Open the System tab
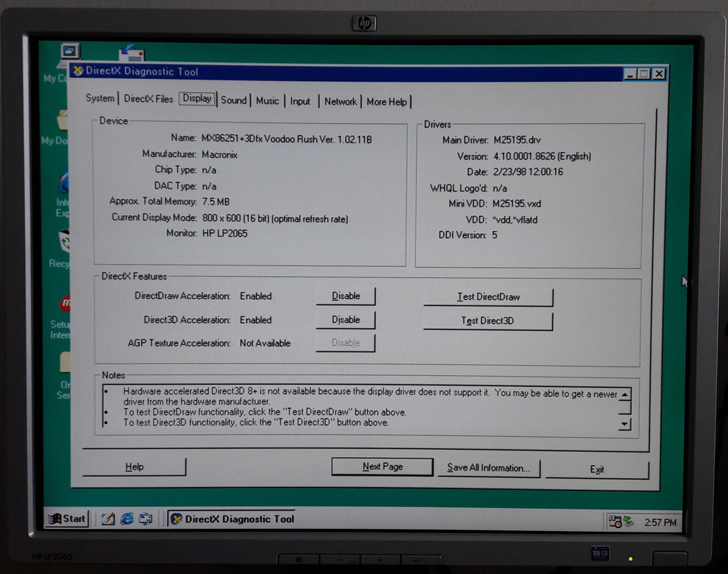The height and width of the screenshot is (574, 728). click(100, 98)
